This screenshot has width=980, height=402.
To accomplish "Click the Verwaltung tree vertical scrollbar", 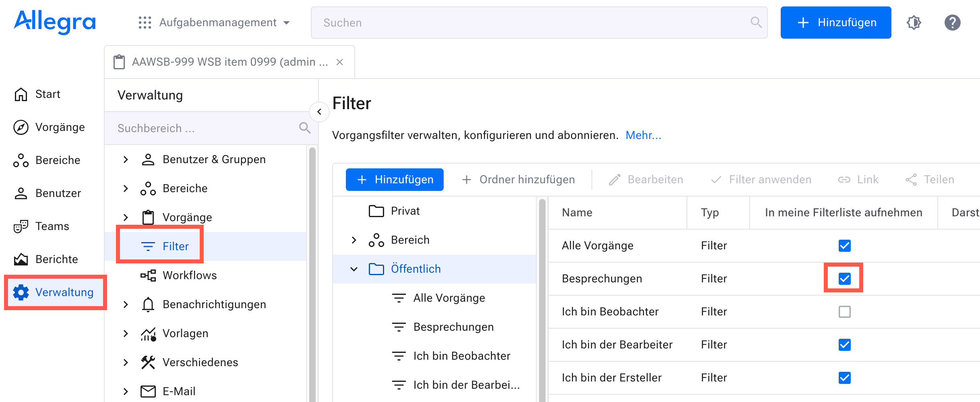I will (312, 274).
